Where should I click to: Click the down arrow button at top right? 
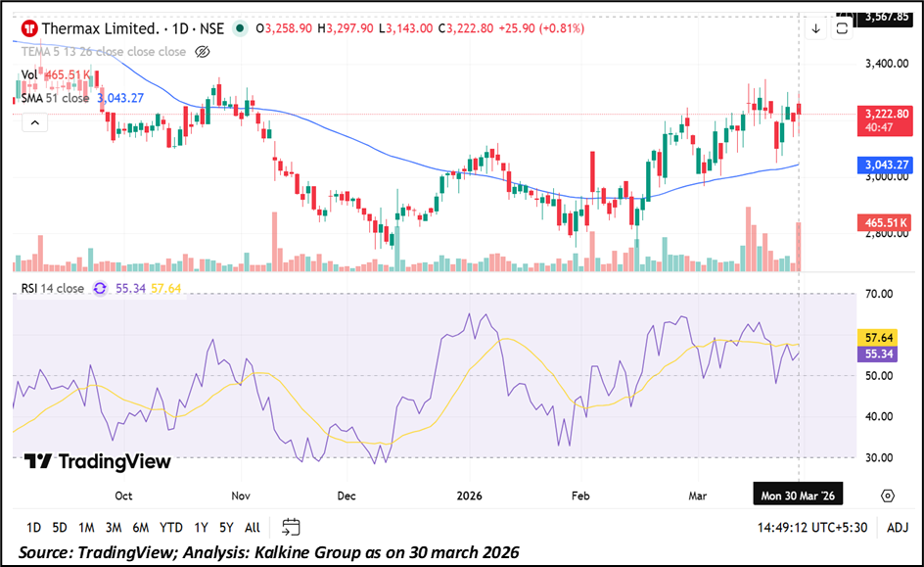pyautogui.click(x=815, y=29)
